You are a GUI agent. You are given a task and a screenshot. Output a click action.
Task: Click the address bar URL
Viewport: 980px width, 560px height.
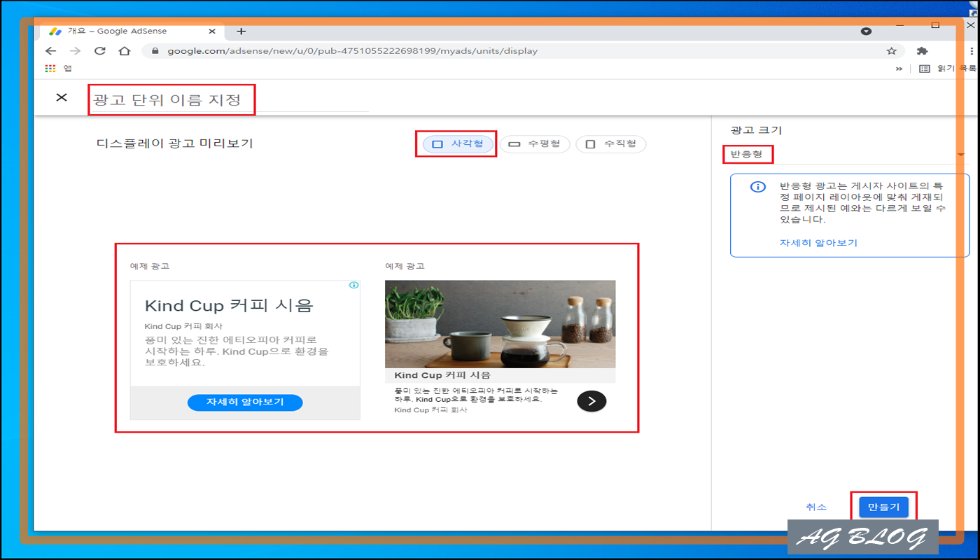click(x=352, y=51)
